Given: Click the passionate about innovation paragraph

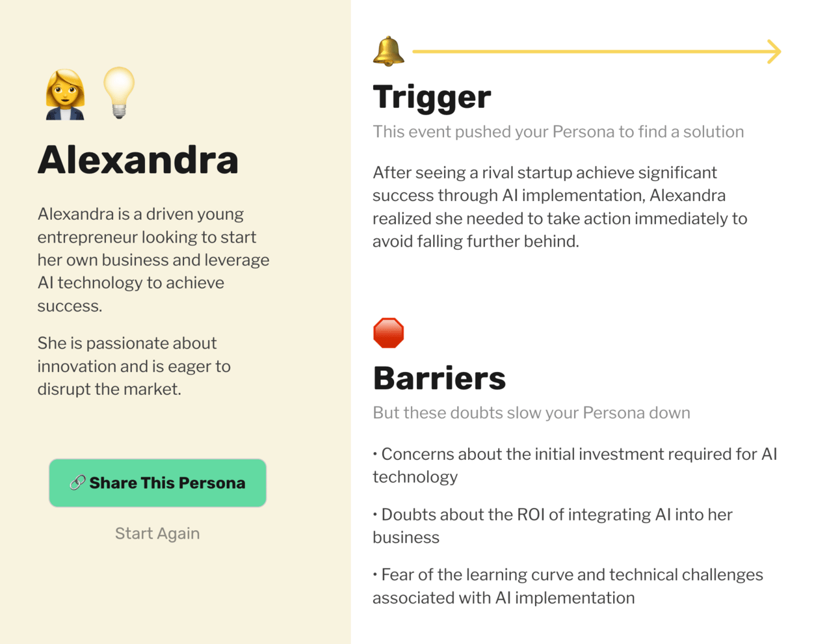Looking at the screenshot, I should [134, 366].
